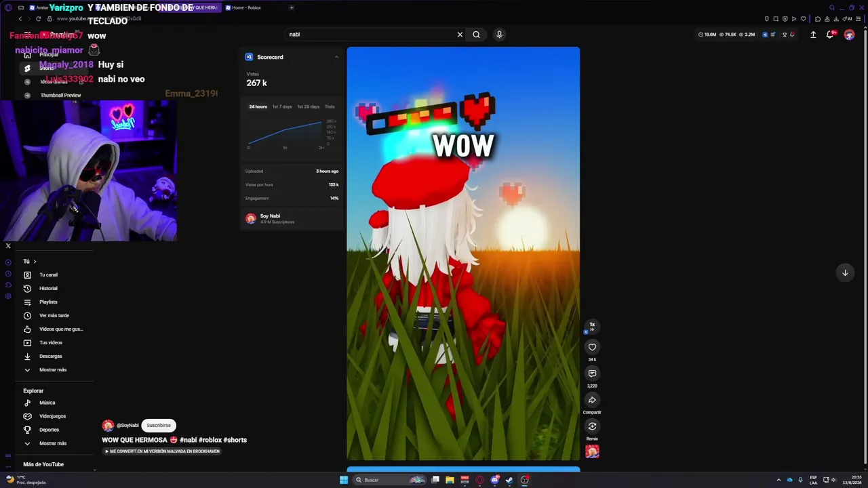Collapse the Scorecard panel

click(336, 57)
